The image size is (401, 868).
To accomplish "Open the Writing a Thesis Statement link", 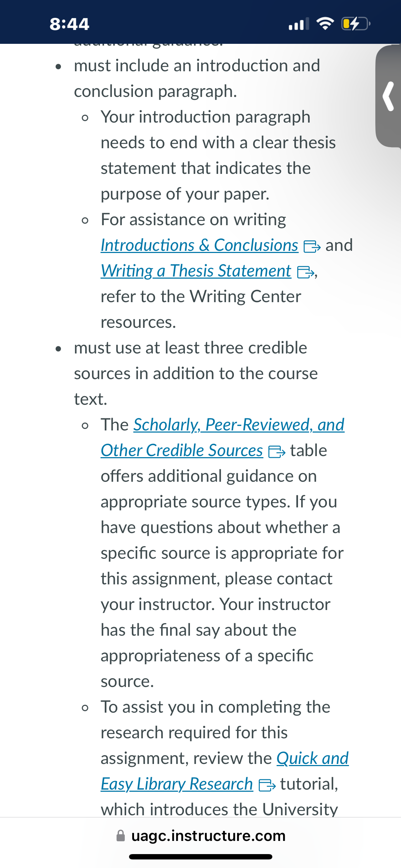I will [196, 271].
